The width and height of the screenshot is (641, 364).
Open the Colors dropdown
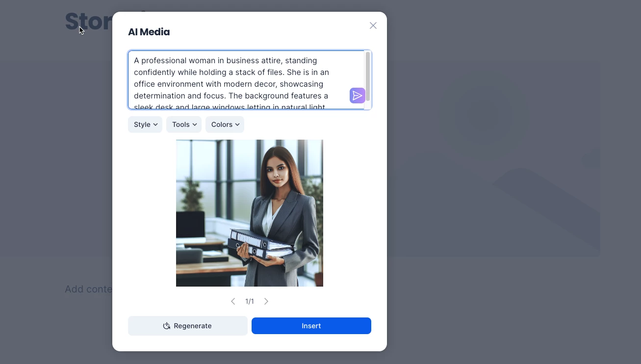click(x=225, y=124)
